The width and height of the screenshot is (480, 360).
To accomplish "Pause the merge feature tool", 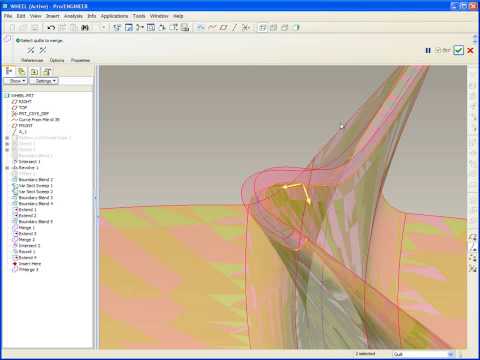I will 428,50.
